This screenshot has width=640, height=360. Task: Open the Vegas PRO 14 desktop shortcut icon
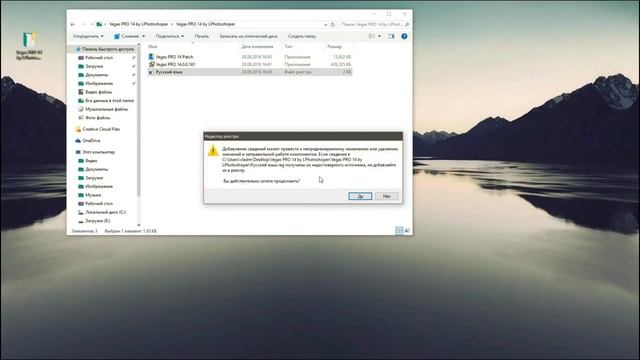tap(29, 40)
